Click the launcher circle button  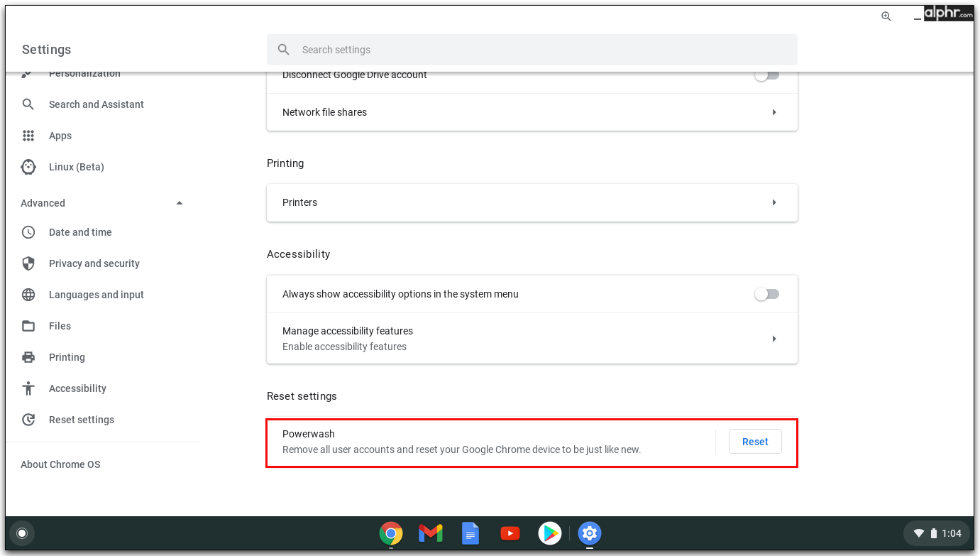pos(22,533)
